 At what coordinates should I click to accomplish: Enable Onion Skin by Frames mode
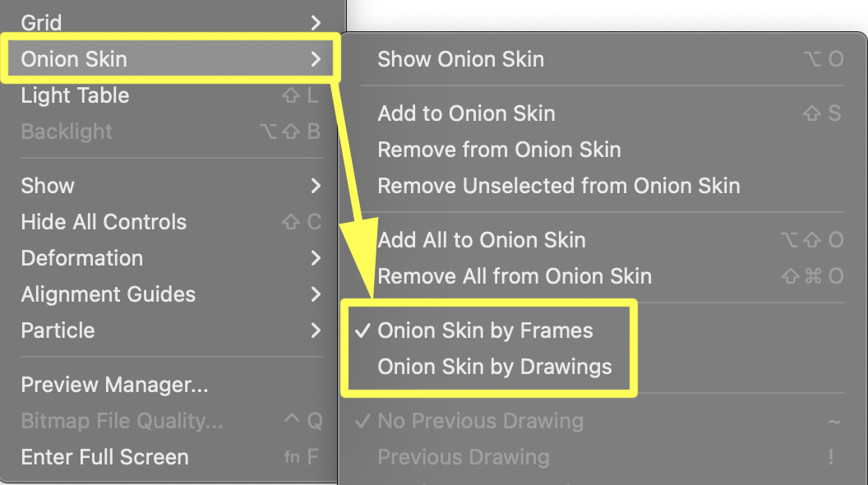[x=485, y=330]
